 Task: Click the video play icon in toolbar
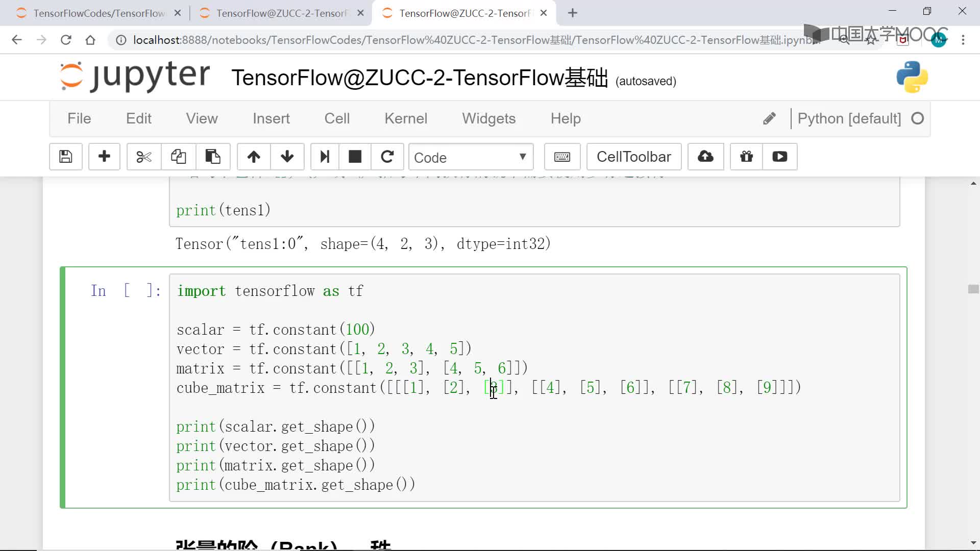[779, 157]
